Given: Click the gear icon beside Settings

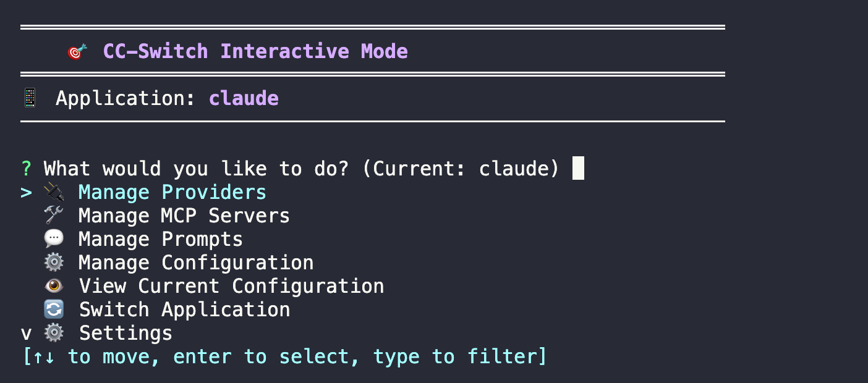Looking at the screenshot, I should 54,332.
